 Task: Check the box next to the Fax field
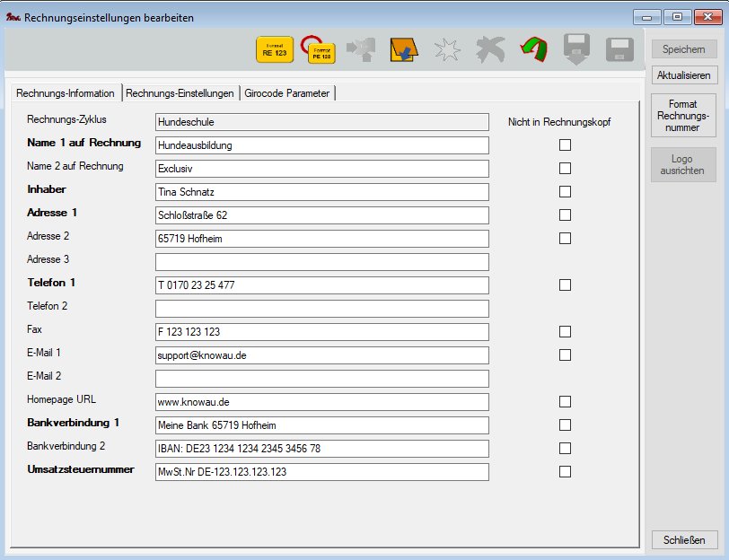(565, 331)
